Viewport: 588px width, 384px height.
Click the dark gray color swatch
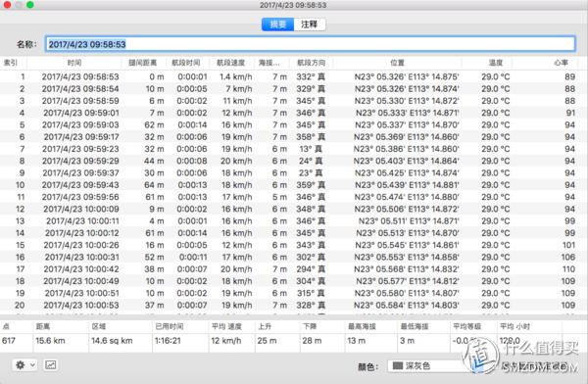click(398, 365)
